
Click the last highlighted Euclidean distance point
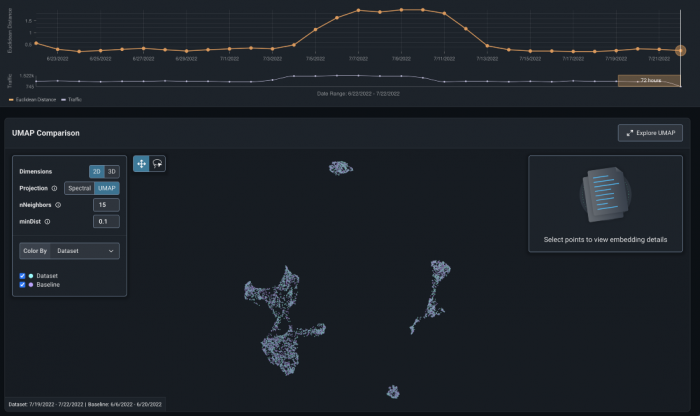tap(680, 50)
